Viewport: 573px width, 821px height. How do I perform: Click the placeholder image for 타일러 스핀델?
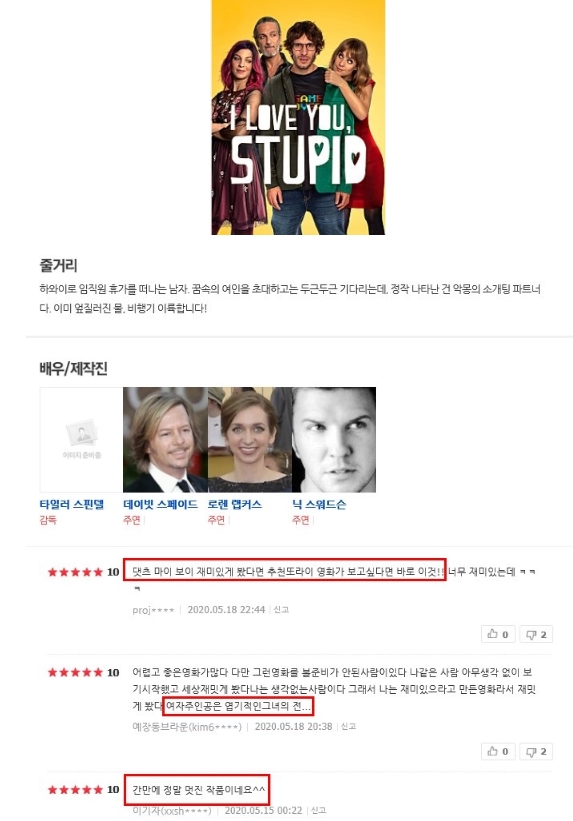coord(81,440)
